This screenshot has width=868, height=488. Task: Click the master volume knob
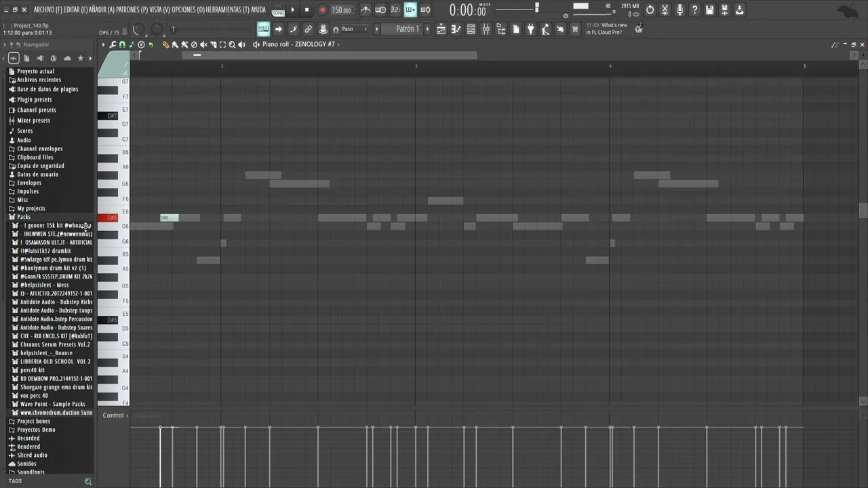coord(138,29)
